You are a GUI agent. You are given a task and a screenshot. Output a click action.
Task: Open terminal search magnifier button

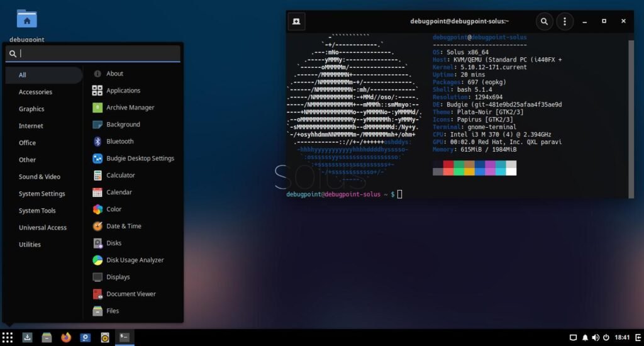pyautogui.click(x=544, y=21)
